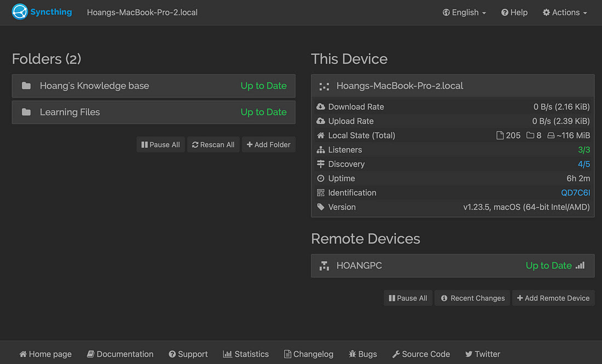Add a remote device
The height and width of the screenshot is (364, 602).
coord(553,298)
